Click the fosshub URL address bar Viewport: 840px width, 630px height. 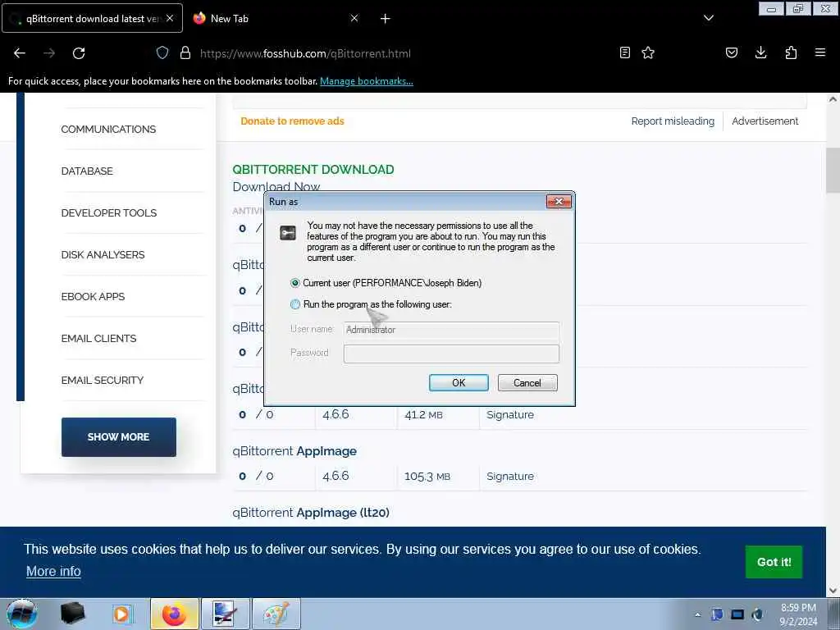[305, 53]
